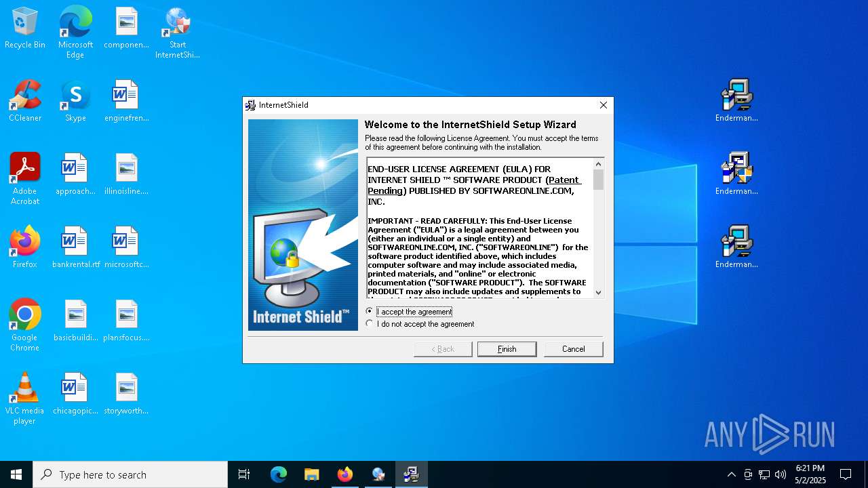Select the Google Chrome desktop shortcut
Screen dimensions: 868x488
point(25,325)
